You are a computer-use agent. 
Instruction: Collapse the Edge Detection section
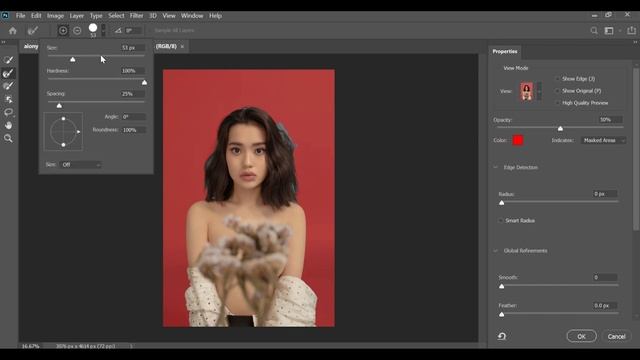tap(496, 167)
